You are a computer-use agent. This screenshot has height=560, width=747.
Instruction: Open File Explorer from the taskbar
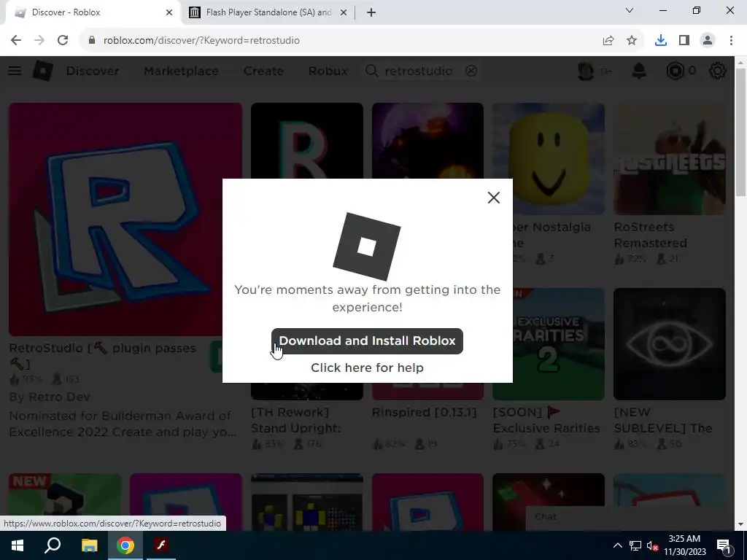(x=89, y=545)
